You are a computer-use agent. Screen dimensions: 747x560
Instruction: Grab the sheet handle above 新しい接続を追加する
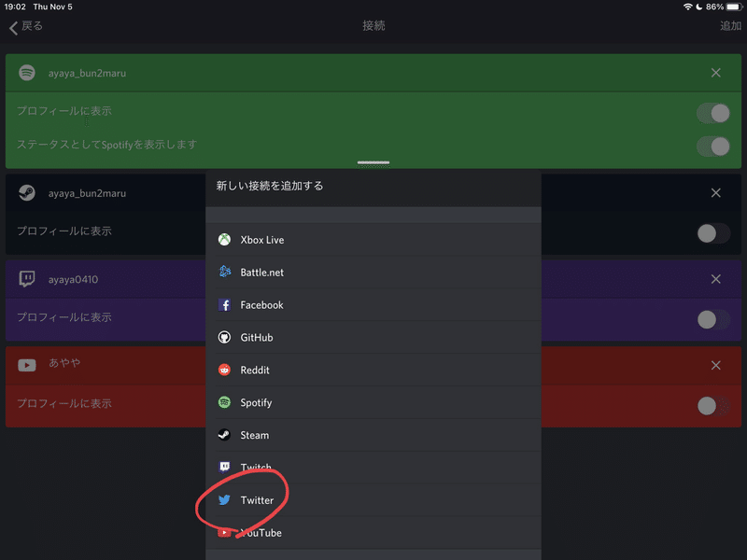[x=373, y=162]
